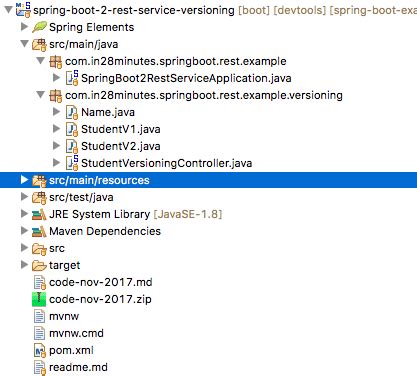Click the target folder icon
This screenshot has height=376, width=417.
click(x=39, y=266)
